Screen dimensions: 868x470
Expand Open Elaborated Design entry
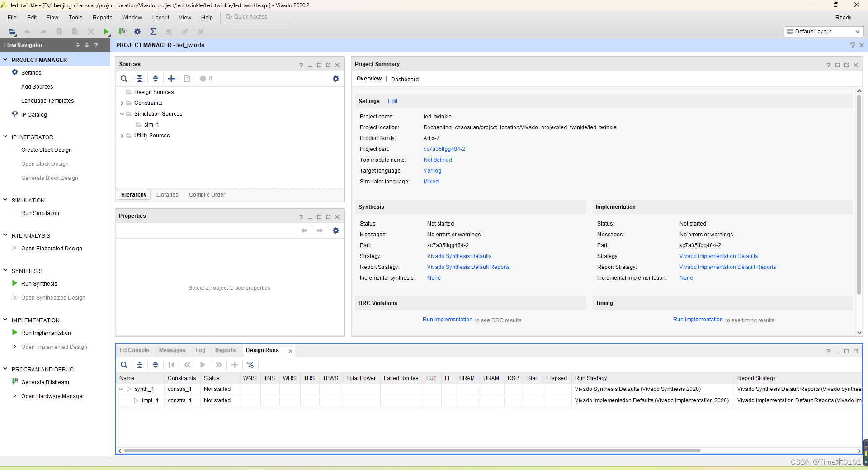click(15, 248)
